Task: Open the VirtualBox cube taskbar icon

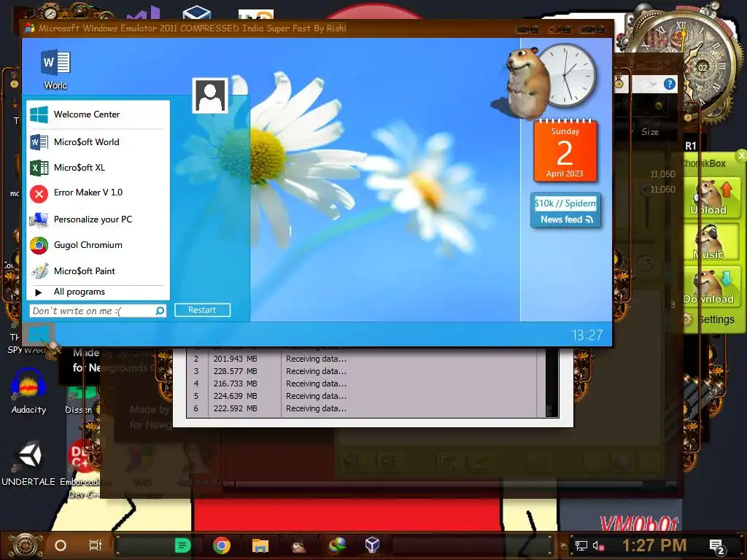Action: [372, 545]
